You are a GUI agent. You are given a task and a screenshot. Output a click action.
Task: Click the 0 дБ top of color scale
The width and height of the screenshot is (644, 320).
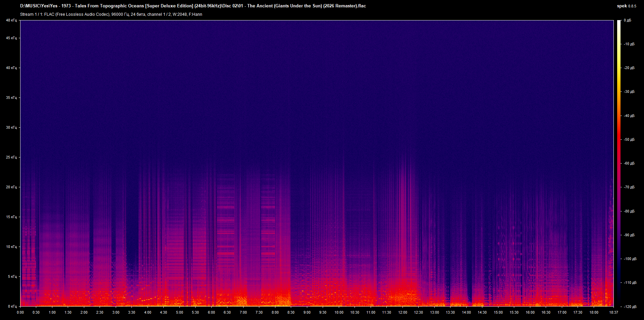pyautogui.click(x=627, y=20)
